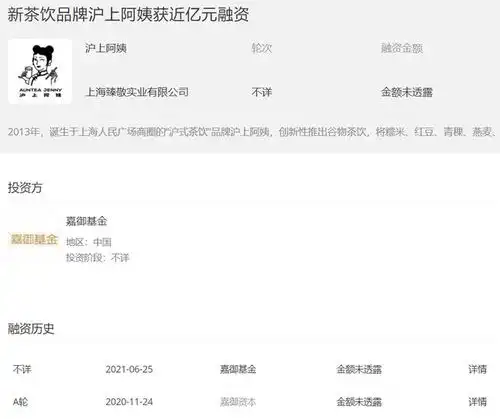Viewport: 500px width, 419px height.
Task: Click 金额未透露 in the 2021-06-25 row
Action: tap(359, 369)
